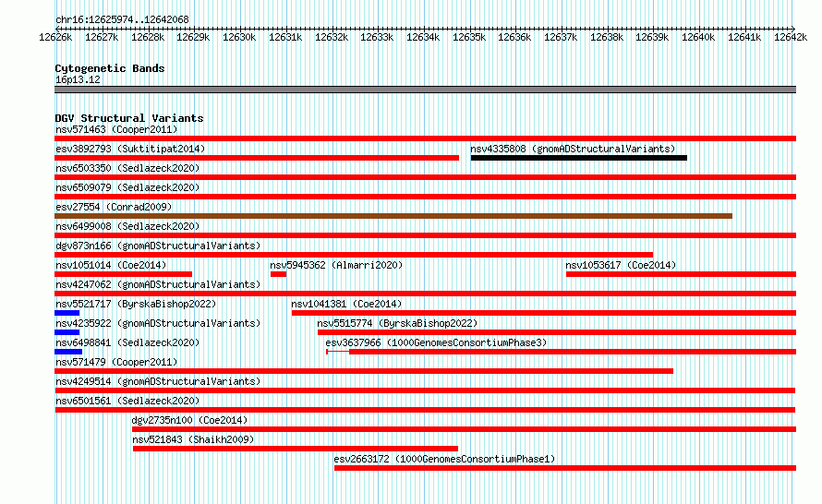Screen dimensions: 822x504
Task: Open the esv27554 (Conrad2009) label
Action: [114, 207]
